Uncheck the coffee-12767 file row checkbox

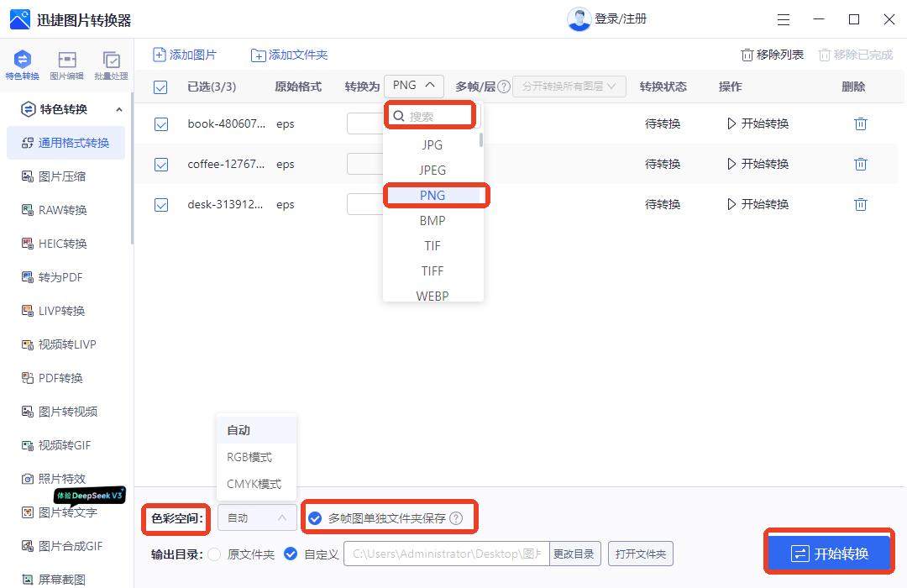pyautogui.click(x=160, y=164)
